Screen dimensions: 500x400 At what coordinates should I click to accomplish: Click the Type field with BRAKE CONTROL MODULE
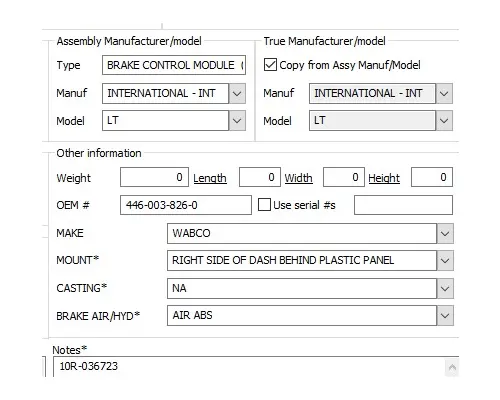(174, 65)
